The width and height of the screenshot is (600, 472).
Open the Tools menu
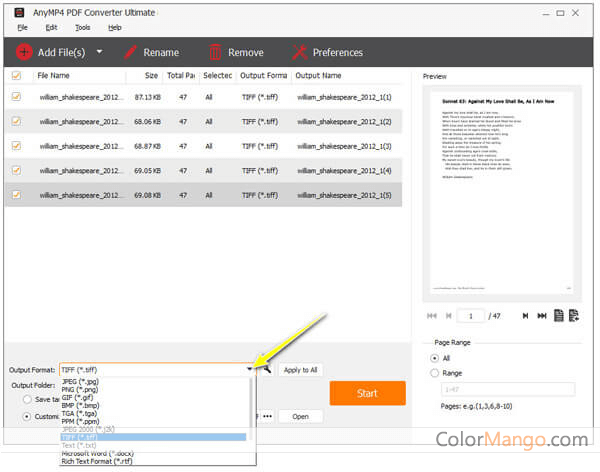[54, 27]
